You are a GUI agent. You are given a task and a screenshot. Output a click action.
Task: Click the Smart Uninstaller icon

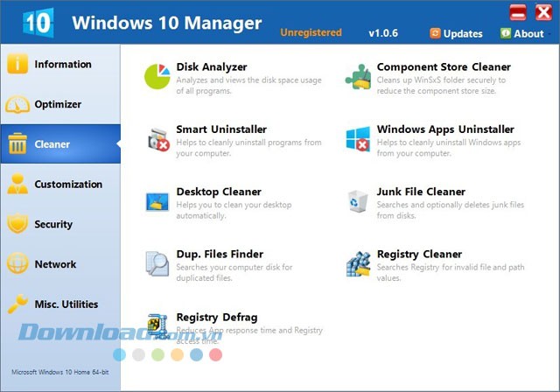157,139
